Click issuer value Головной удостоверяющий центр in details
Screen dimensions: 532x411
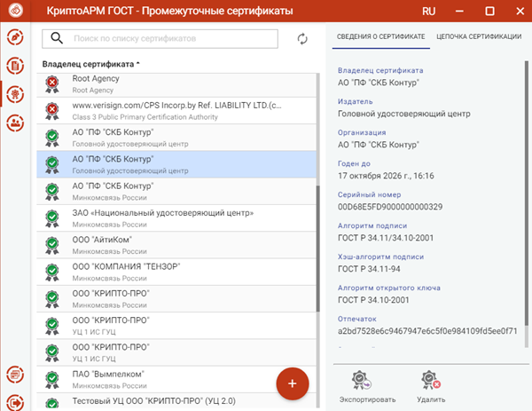pos(403,114)
